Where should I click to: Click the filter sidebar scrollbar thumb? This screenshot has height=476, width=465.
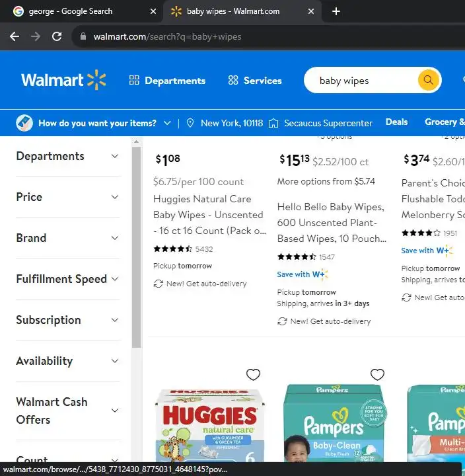(137, 247)
